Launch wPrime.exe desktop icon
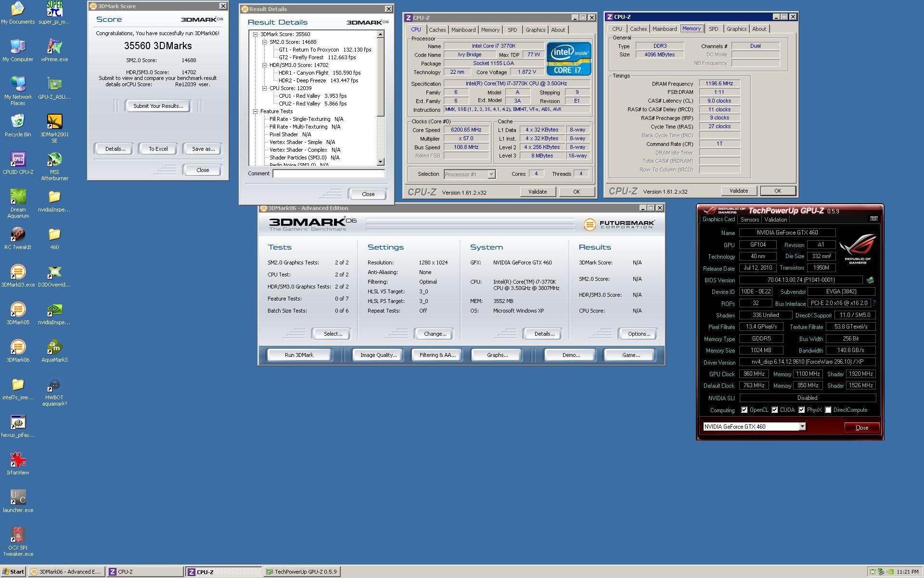Screen dimensions: 924x578 pos(54,51)
